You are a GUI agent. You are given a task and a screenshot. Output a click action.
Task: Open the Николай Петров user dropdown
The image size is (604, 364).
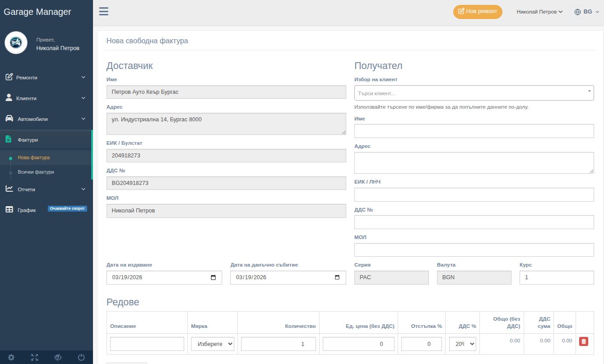pos(539,12)
